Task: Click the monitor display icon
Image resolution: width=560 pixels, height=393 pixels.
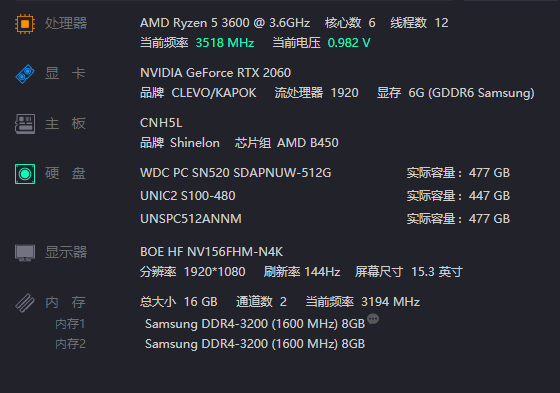Action: [25, 253]
